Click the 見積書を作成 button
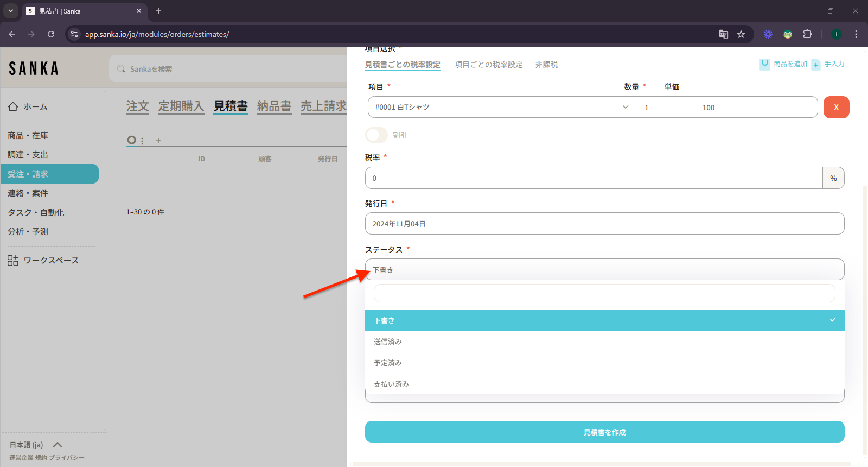868x467 pixels. point(604,432)
